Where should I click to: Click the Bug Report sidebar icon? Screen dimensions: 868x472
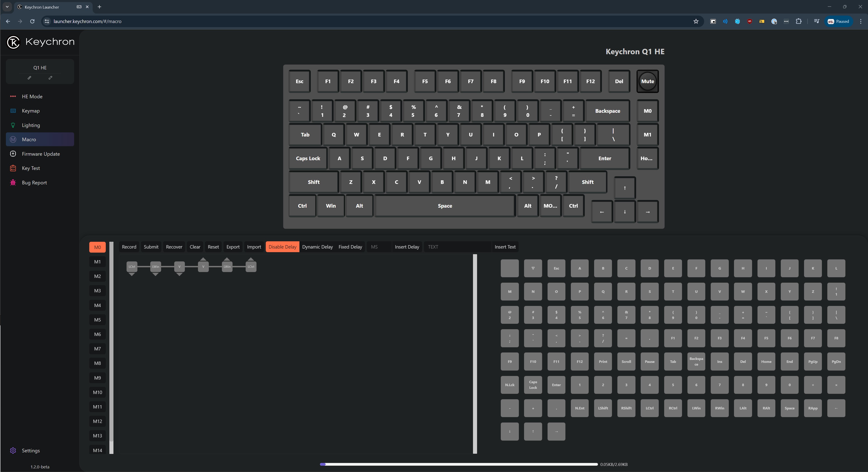click(13, 183)
